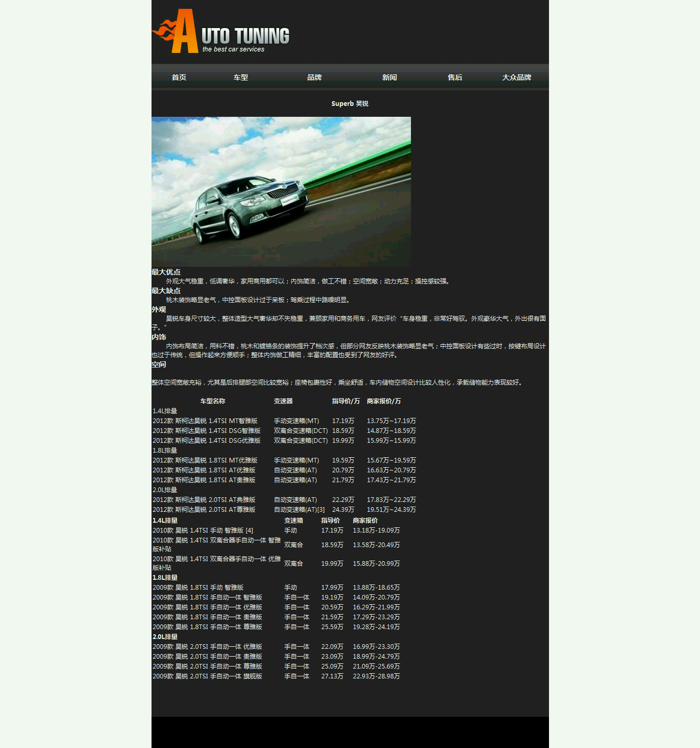
Task: Click the 最大缺点 heading
Action: [166, 291]
